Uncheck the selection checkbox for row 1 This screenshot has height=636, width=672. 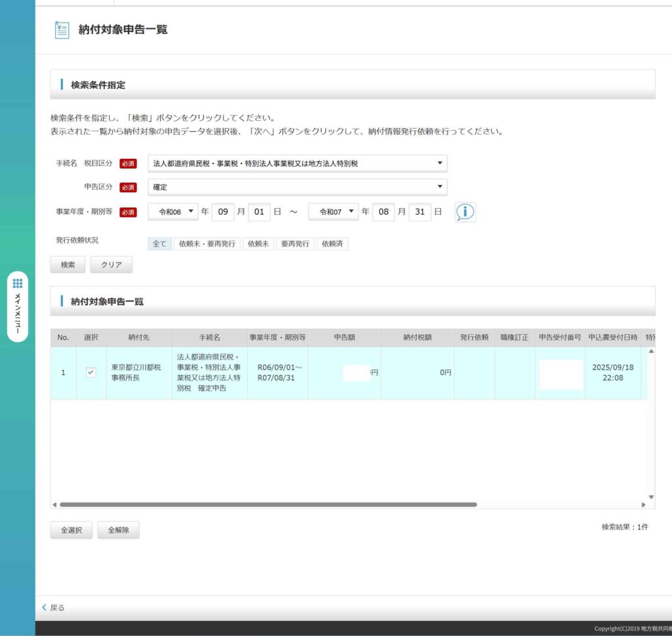point(91,372)
